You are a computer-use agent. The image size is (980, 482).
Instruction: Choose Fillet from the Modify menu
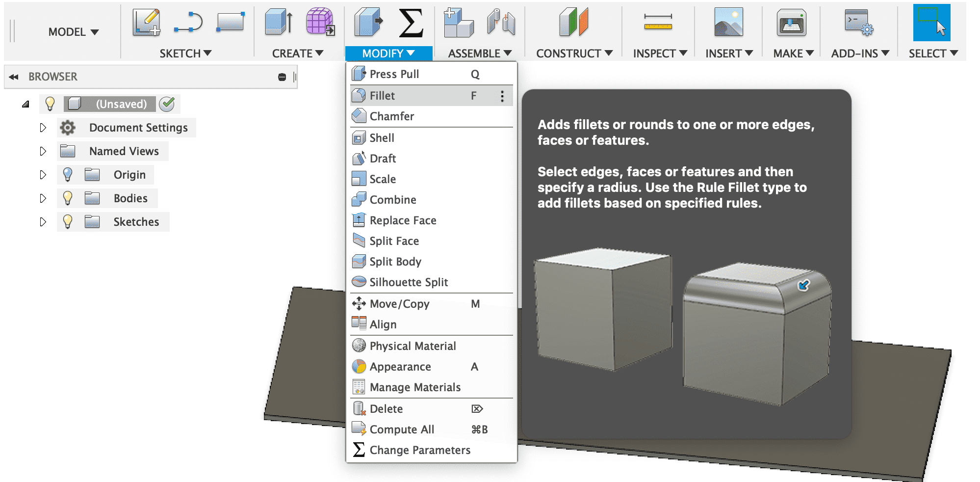point(432,96)
